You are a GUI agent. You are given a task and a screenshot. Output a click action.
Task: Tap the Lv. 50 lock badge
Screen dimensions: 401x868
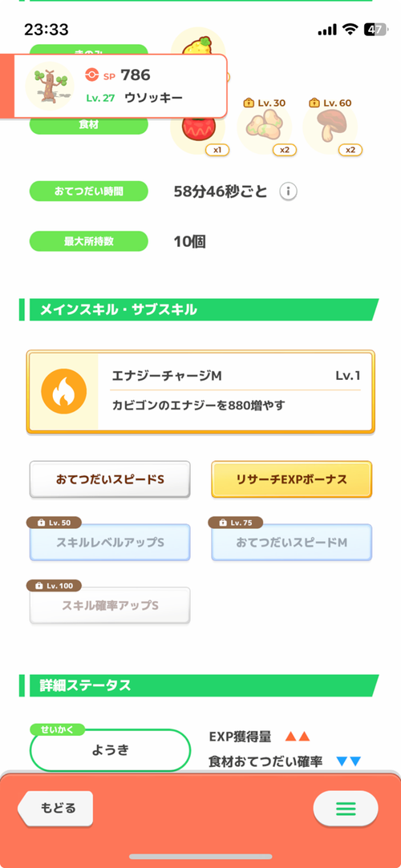tap(55, 523)
